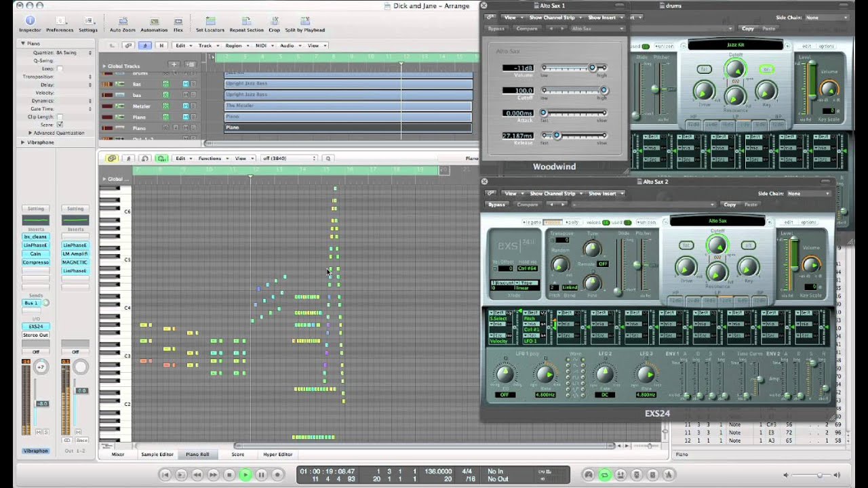Switch to the Sample Editor tab
The height and width of the screenshot is (488, 868).
157,454
